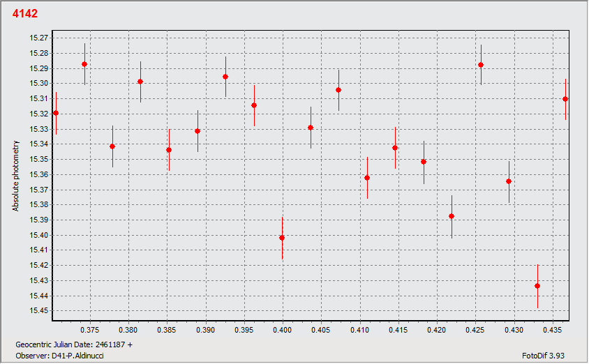Click y-axis tick label 15.36

pos(38,174)
